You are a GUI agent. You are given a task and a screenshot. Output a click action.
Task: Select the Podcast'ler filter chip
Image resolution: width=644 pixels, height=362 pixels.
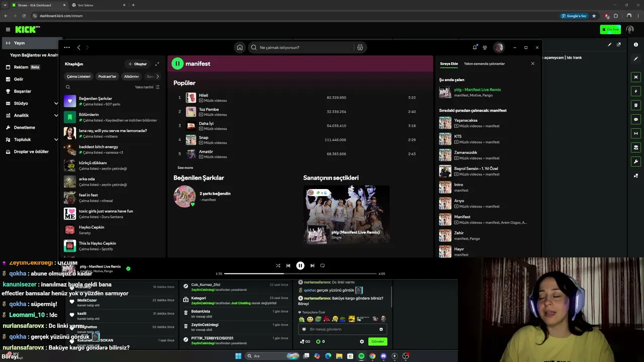pos(107,76)
